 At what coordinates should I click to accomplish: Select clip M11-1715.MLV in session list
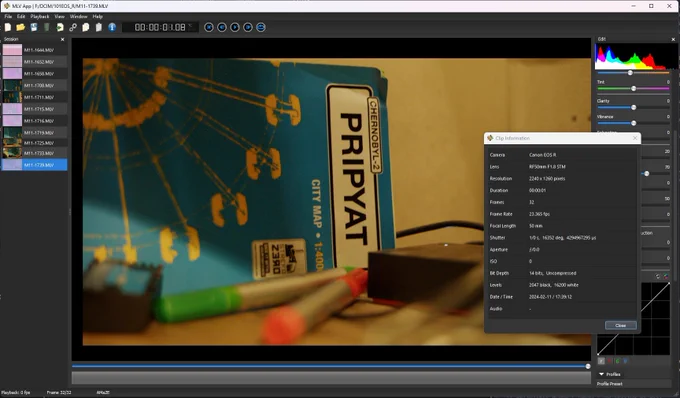tap(34, 109)
